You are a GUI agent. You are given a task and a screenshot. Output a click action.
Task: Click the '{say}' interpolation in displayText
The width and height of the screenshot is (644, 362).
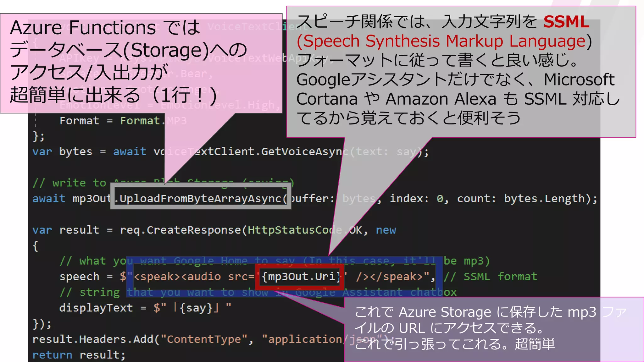196,308
